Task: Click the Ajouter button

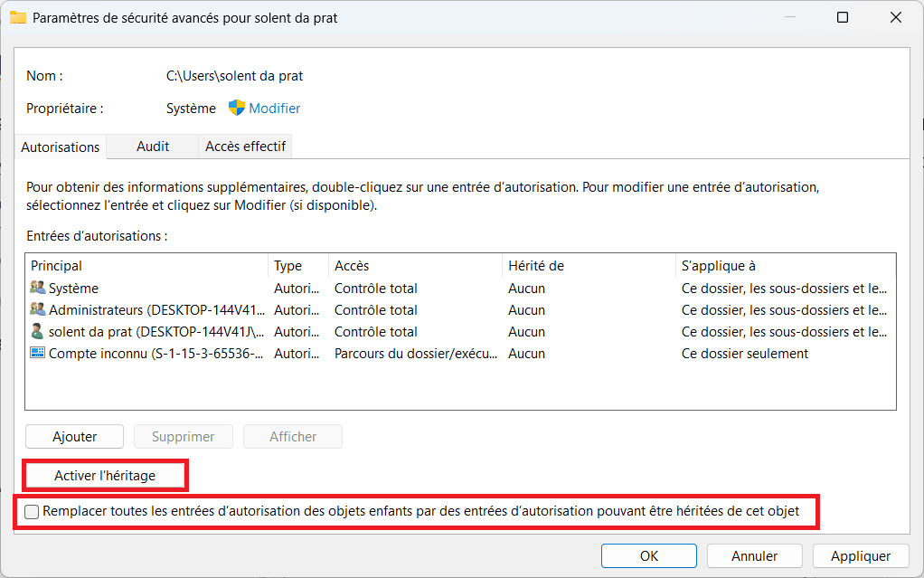Action: click(75, 437)
